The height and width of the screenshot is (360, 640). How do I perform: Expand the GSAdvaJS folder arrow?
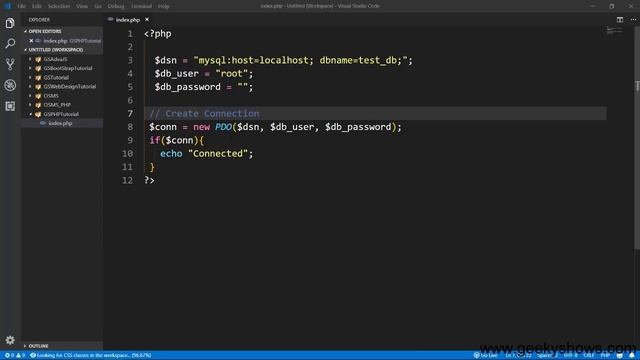[30, 59]
